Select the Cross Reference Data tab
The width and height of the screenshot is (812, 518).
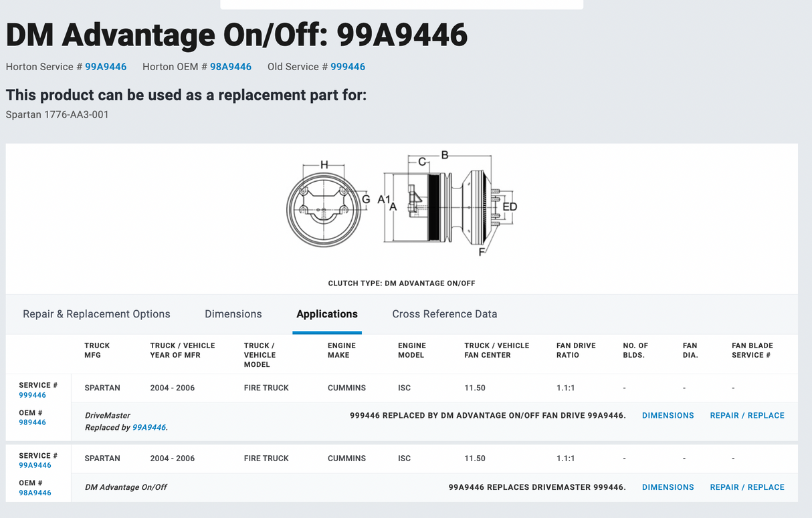[444, 314]
